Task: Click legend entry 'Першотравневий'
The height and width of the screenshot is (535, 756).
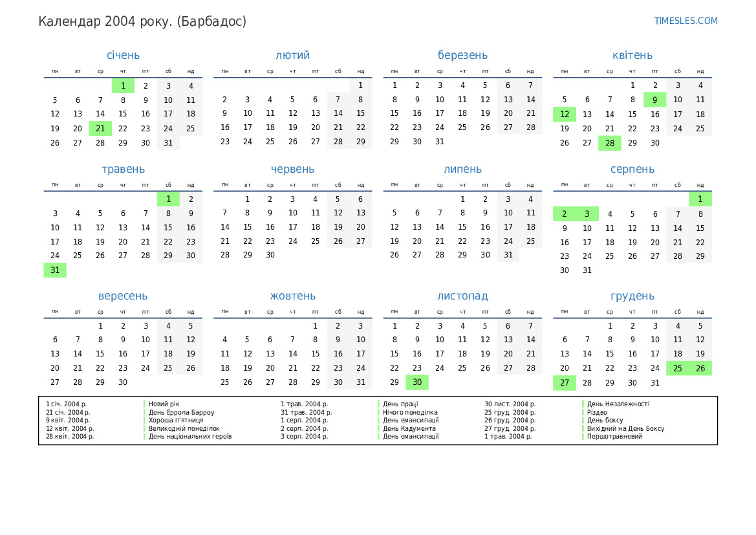Action: click(x=614, y=436)
